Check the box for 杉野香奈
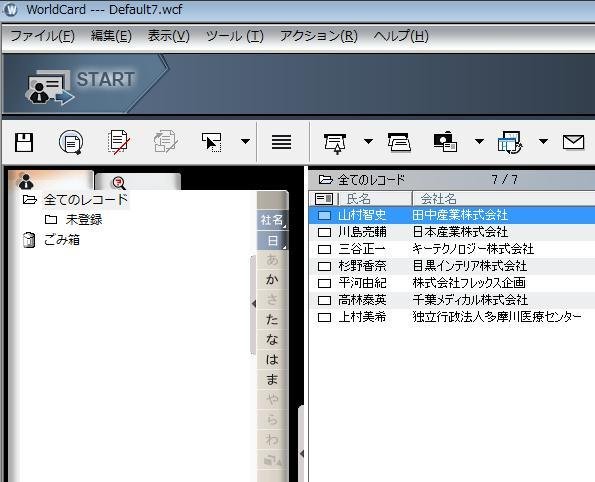 pyautogui.click(x=324, y=266)
